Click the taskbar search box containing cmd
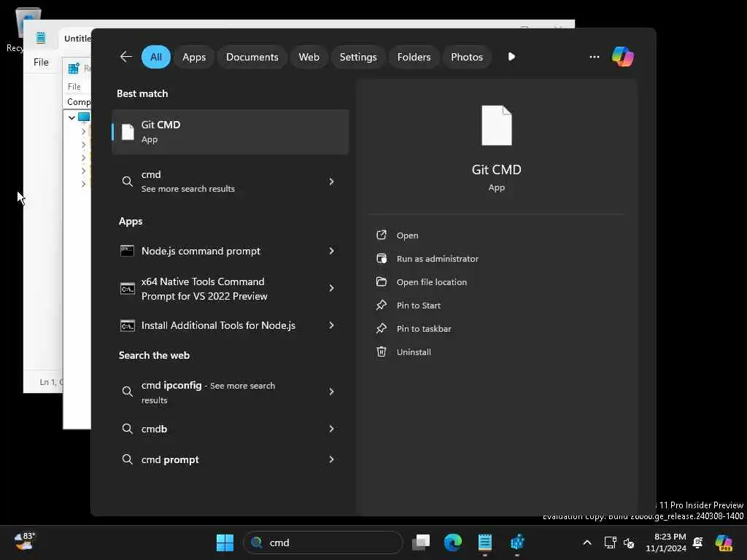Image resolution: width=747 pixels, height=560 pixels. pos(323,542)
